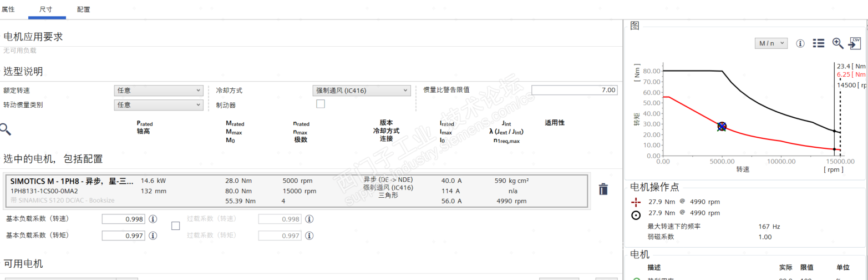This screenshot has width=868, height=280.
Task: Click the 过载系数（转速） field
Action: [280, 219]
